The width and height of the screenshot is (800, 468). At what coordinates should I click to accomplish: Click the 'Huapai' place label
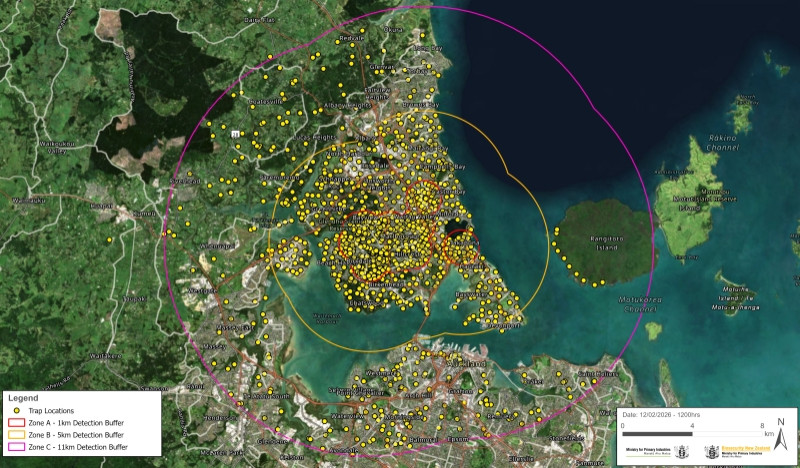(x=101, y=206)
